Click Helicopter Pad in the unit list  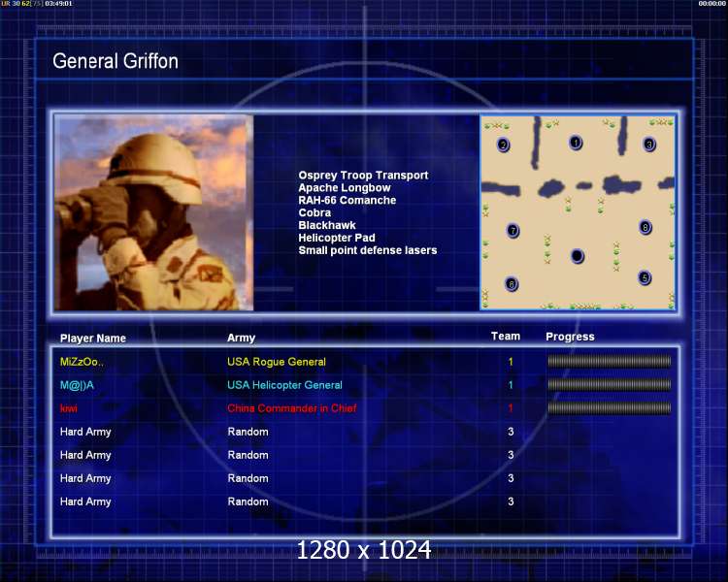[337, 238]
